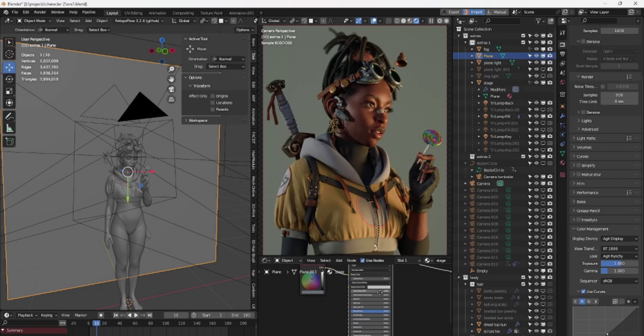Uncheck the extras 2 collection checkbox
This screenshot has width=644, height=336.
(523, 157)
